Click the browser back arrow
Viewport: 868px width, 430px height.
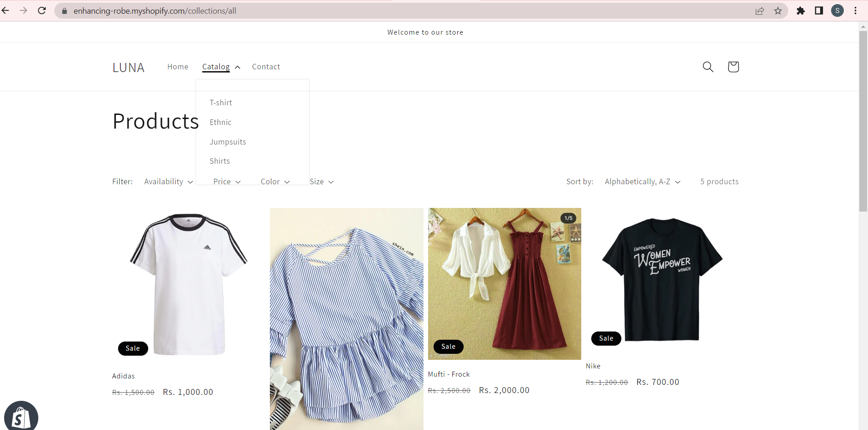(x=5, y=10)
